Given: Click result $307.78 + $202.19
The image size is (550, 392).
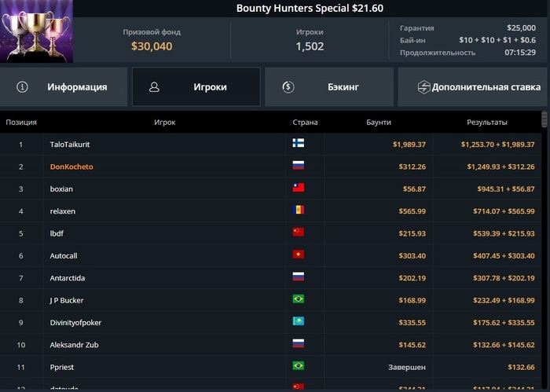Looking at the screenshot, I should pyautogui.click(x=504, y=278).
